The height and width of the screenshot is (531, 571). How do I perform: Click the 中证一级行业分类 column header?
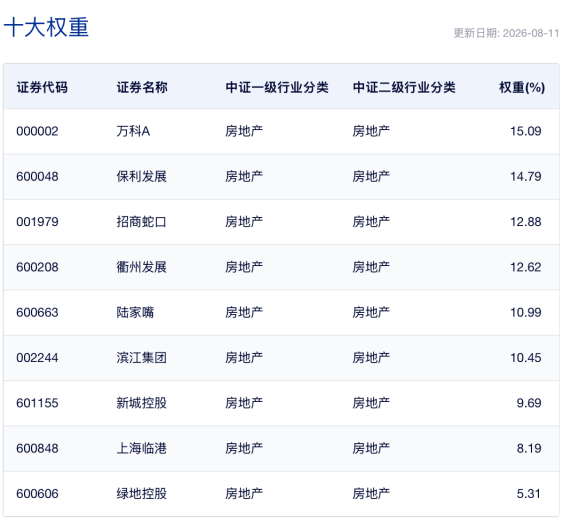277,87
